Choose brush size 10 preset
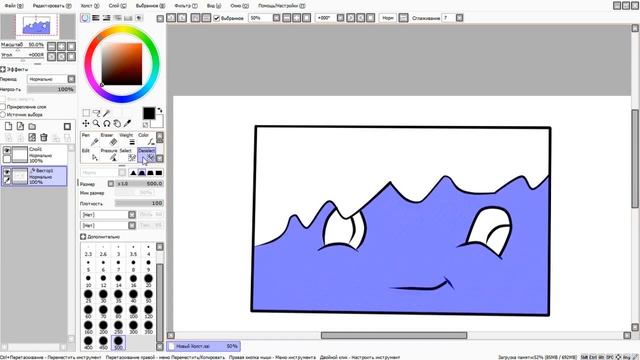Screen dimensions: 640x360 coord(88,281)
